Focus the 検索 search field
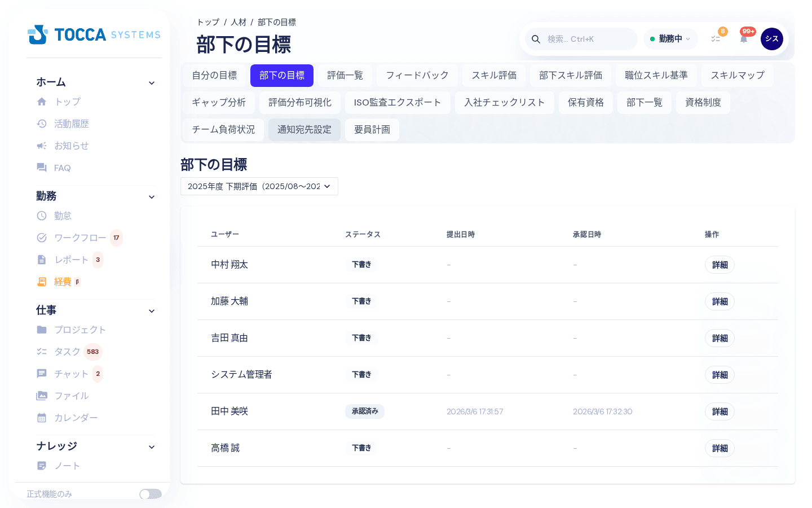This screenshot has width=812, height=508. (581, 39)
